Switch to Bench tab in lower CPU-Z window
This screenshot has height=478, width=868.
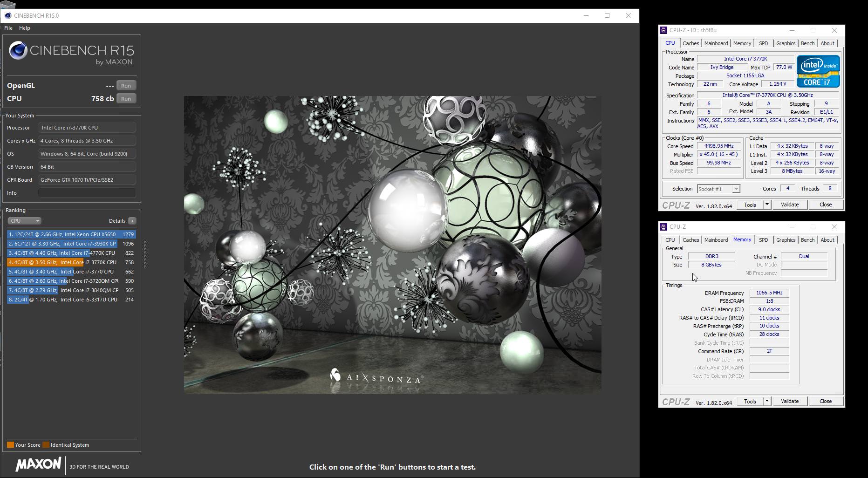[807, 240]
